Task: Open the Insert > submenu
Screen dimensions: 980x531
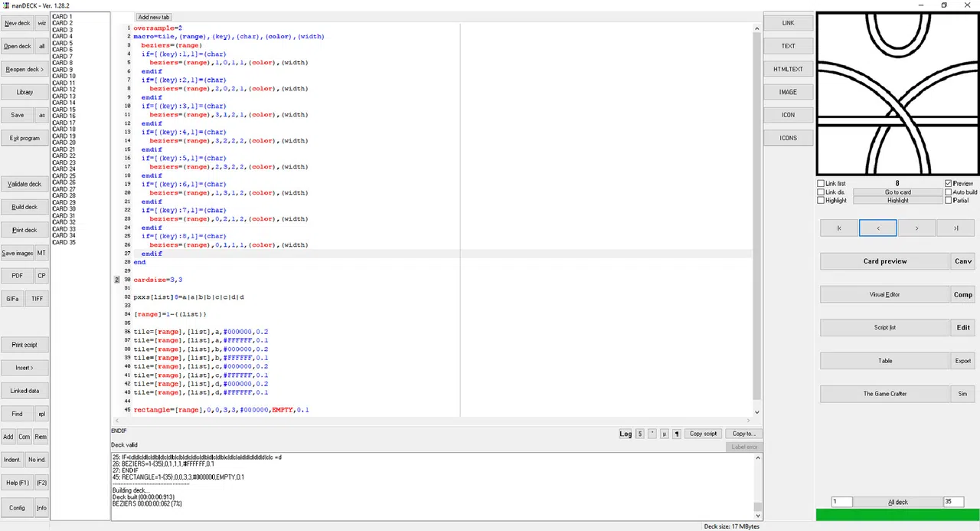Action: pos(24,368)
